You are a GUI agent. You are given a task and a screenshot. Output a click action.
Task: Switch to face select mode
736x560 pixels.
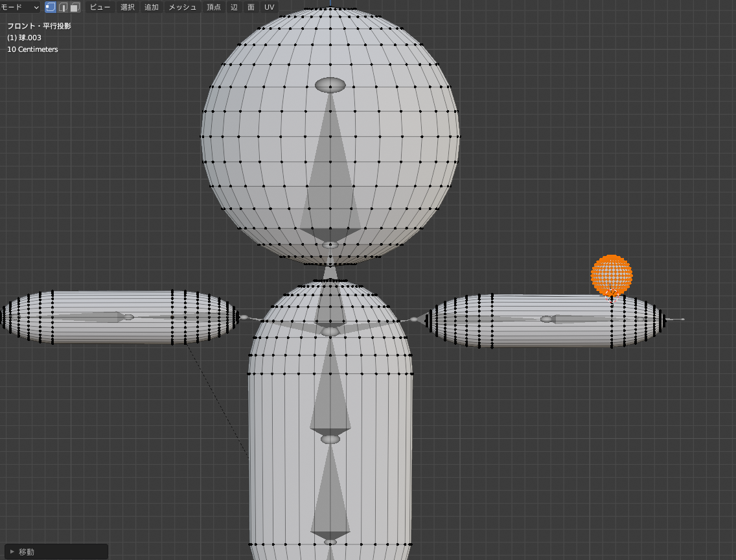pos(75,7)
